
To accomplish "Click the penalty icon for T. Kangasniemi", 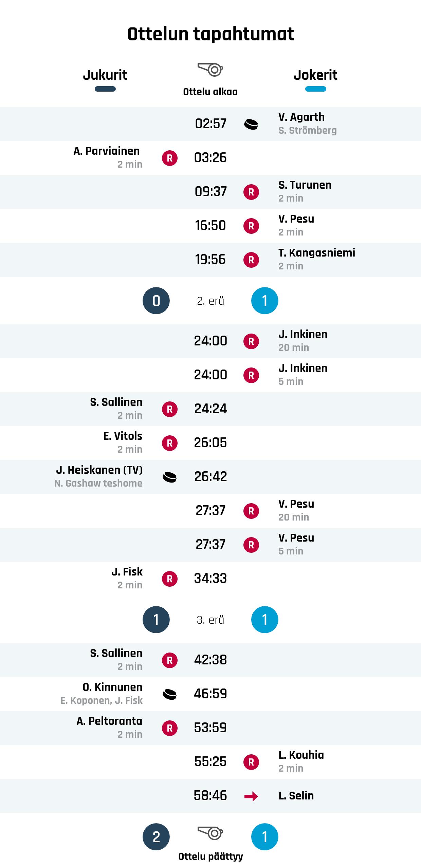I will click(251, 260).
